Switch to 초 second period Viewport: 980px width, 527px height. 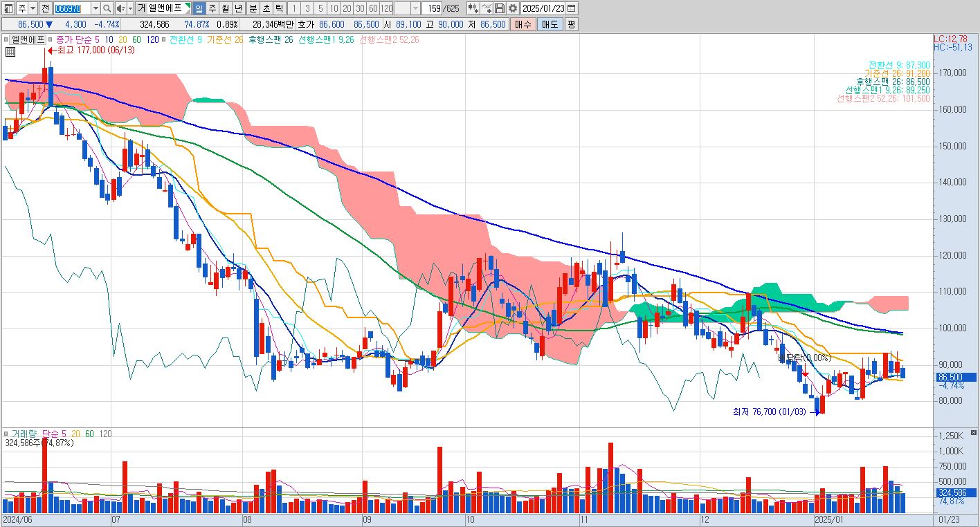266,8
